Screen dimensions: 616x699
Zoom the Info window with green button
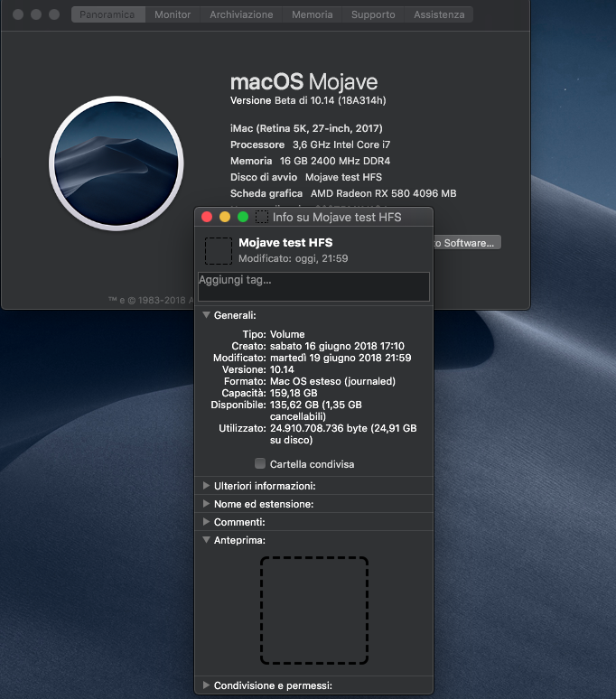(x=243, y=217)
